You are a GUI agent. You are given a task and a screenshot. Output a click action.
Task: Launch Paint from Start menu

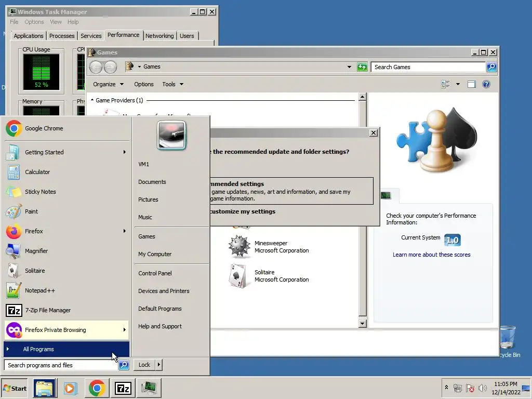click(x=67, y=211)
